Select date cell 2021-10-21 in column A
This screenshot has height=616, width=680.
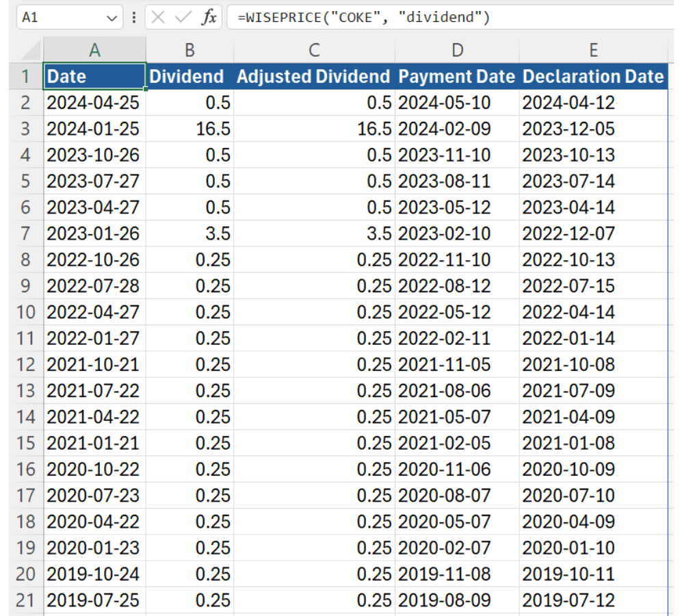(94, 365)
